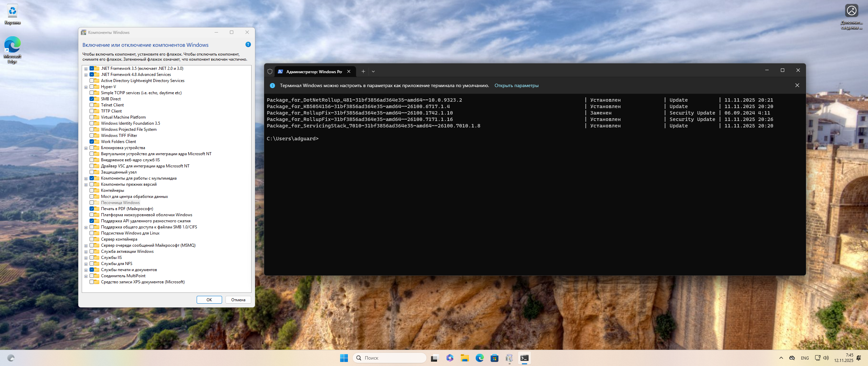Open the terminal profiles dropdown arrow
This screenshot has width=868, height=366.
point(373,72)
